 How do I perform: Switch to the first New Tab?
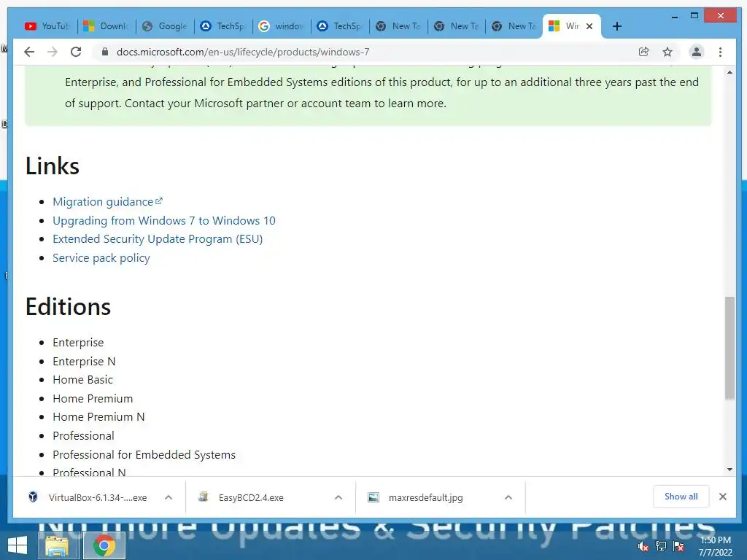(x=398, y=26)
